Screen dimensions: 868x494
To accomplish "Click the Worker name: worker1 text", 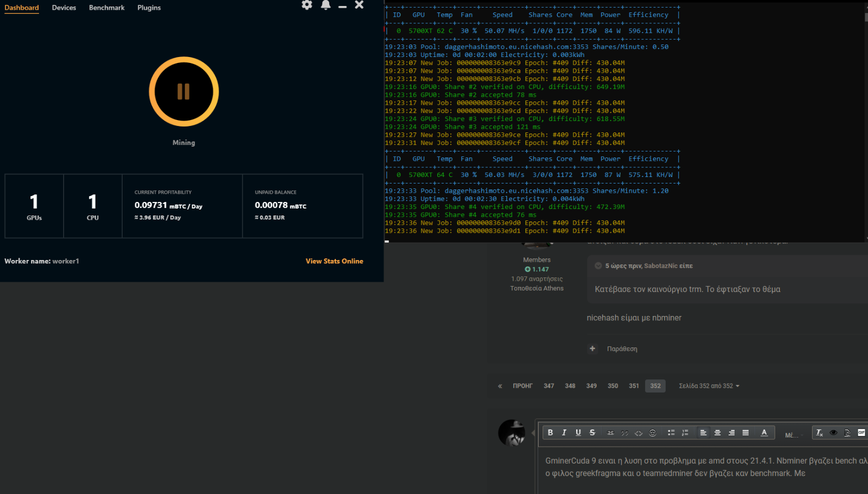I will [42, 261].
